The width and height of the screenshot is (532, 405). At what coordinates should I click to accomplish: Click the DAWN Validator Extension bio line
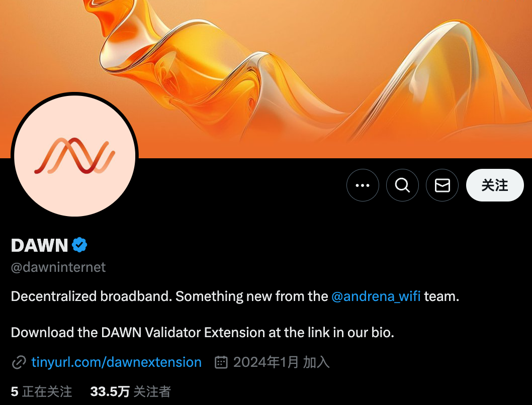coord(203,333)
